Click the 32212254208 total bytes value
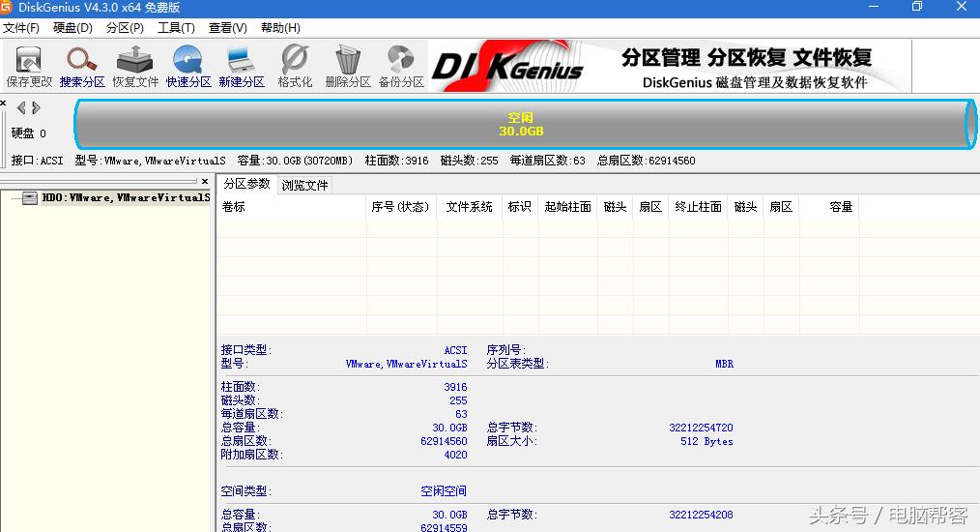 (x=701, y=515)
